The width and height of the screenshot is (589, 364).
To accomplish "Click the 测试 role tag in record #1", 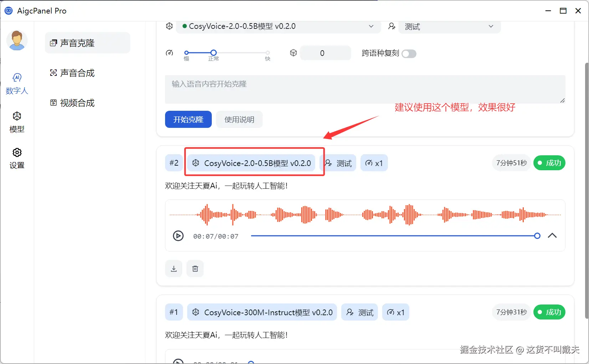I will (359, 312).
